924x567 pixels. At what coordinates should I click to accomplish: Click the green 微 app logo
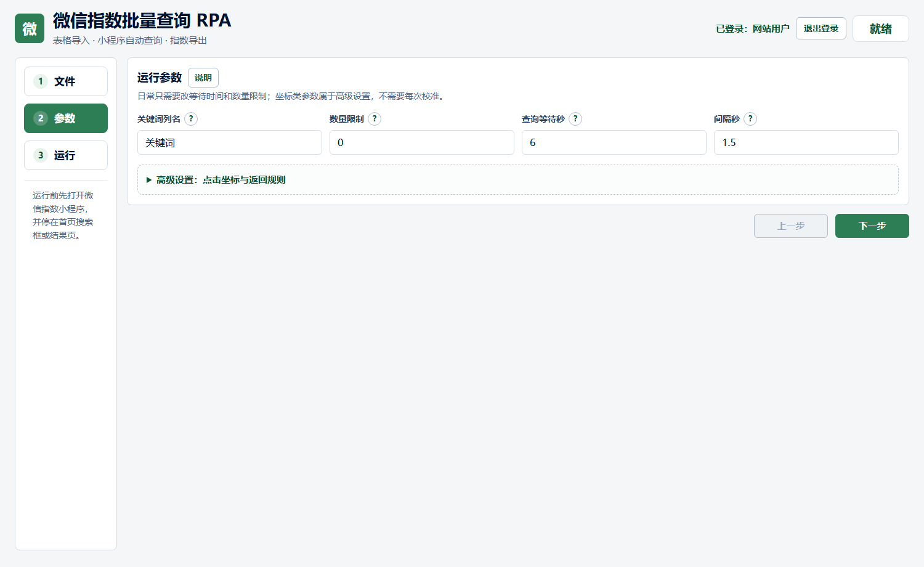click(x=30, y=28)
